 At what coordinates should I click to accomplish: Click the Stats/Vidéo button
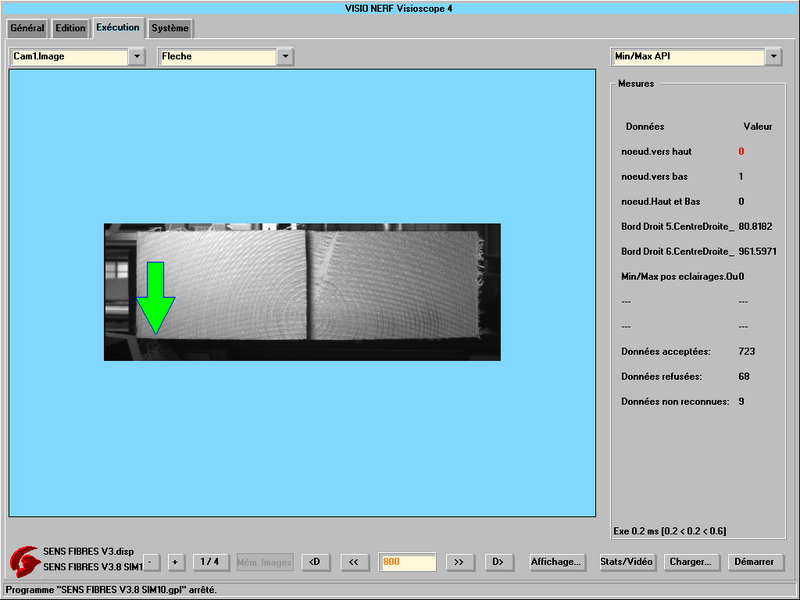click(627, 562)
